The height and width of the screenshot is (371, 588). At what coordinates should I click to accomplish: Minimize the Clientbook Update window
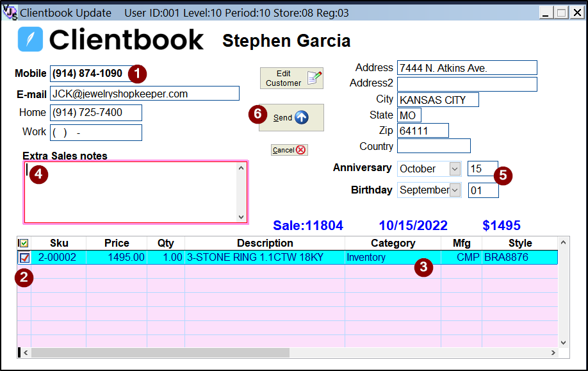(546, 13)
